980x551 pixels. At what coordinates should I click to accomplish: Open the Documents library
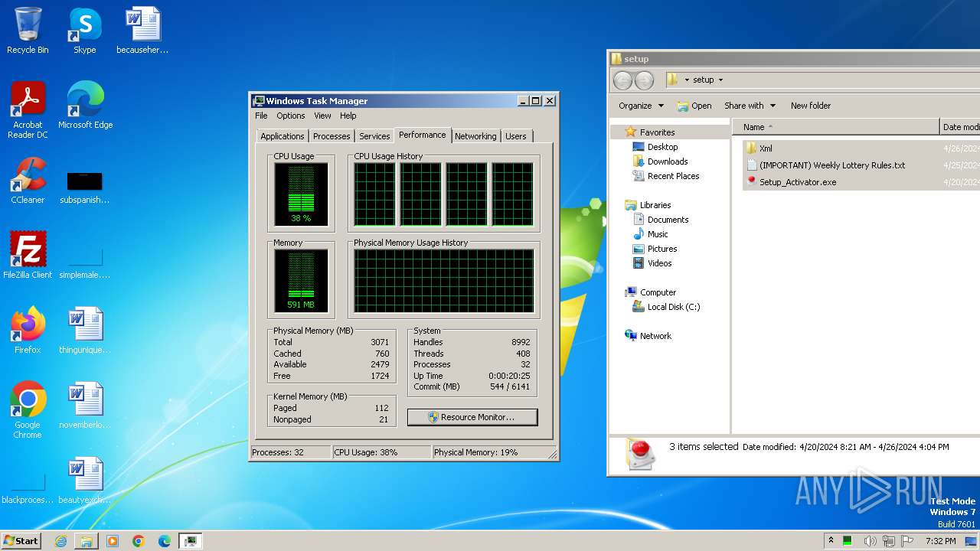coord(661,220)
